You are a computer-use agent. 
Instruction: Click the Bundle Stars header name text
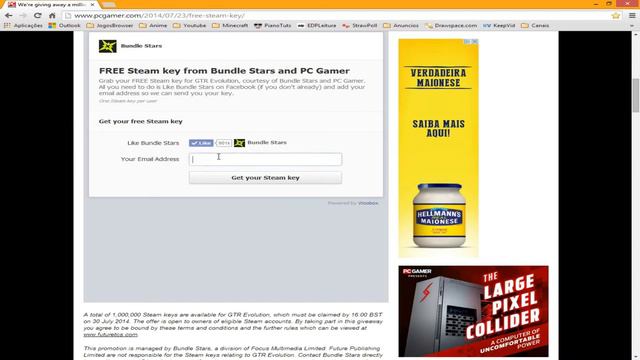coord(141,46)
